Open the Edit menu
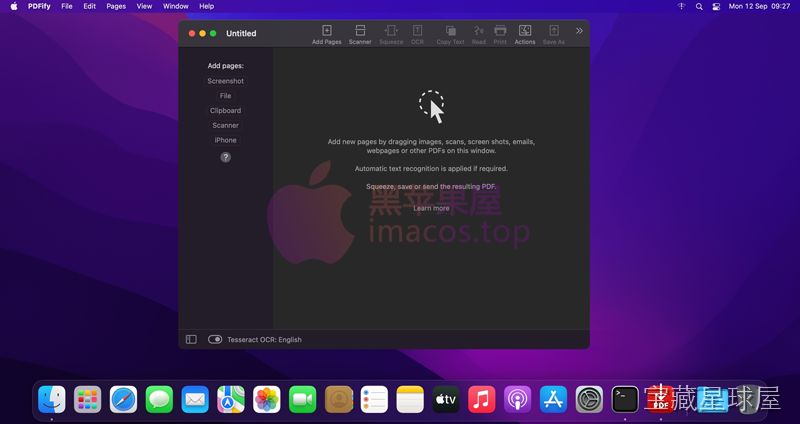800x424 pixels. (90, 6)
